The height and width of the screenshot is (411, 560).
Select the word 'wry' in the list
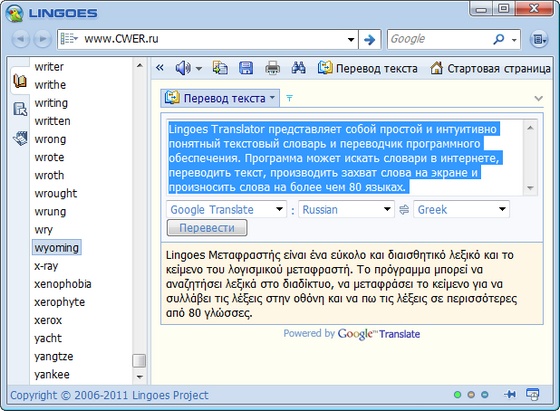coord(44,230)
